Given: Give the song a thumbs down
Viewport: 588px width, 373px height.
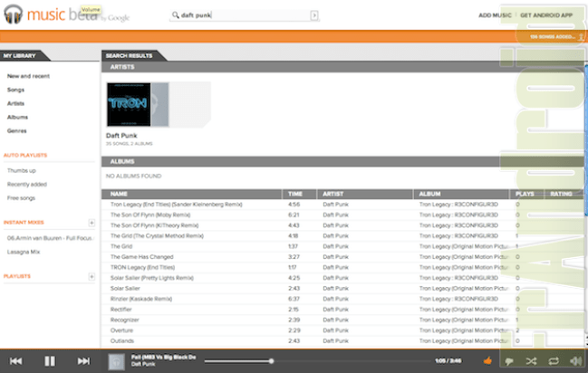Looking at the screenshot, I should [x=509, y=361].
